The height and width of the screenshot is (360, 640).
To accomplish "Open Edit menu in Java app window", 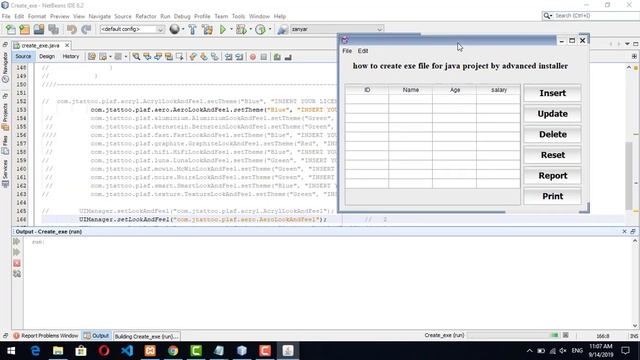I will coord(363,51).
